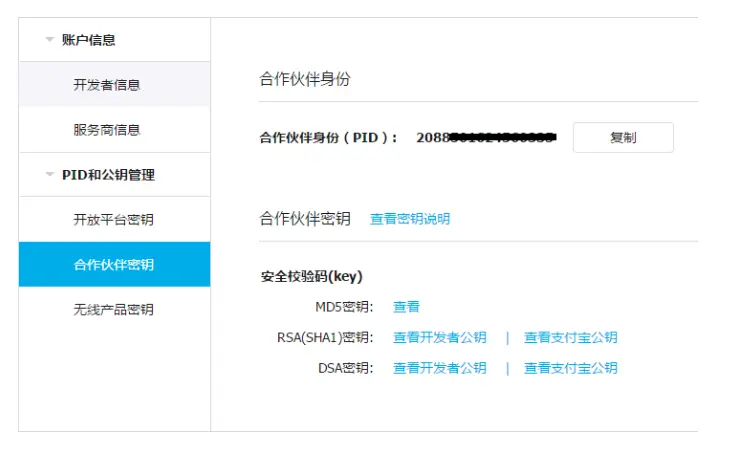This screenshot has width=752, height=452.
Task: Click the 合作伙伴密钥 heading in main panel
Action: [305, 218]
